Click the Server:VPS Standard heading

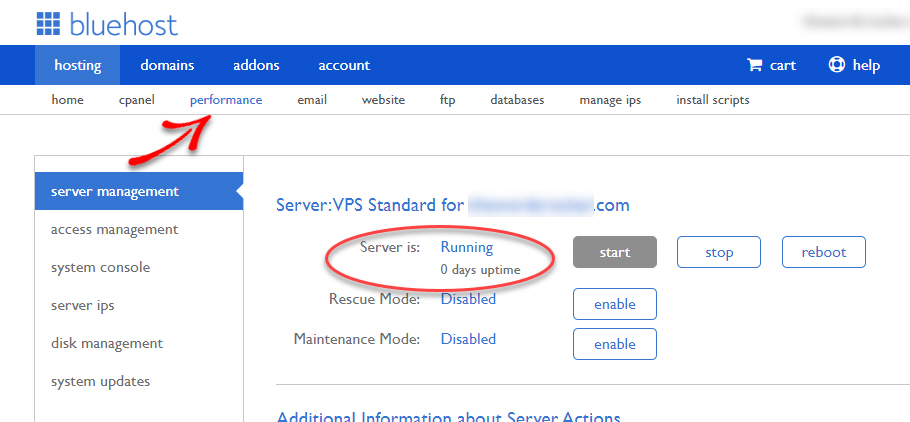click(453, 205)
